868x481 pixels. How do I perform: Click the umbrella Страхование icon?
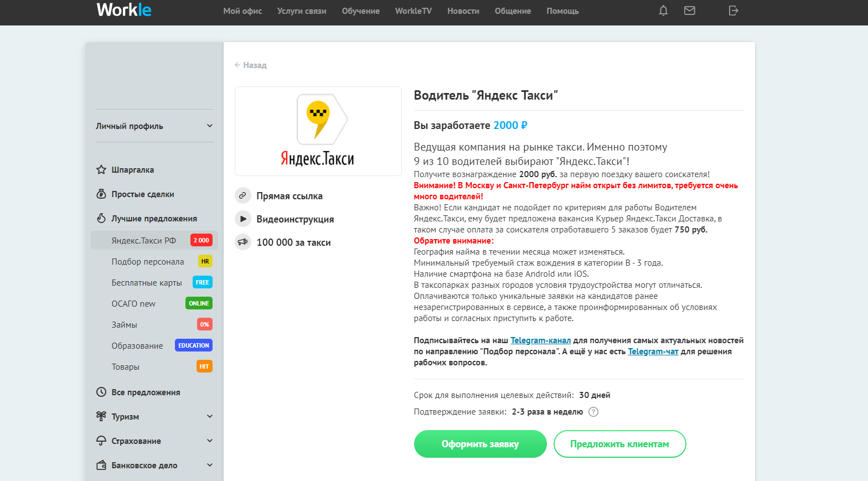101,441
